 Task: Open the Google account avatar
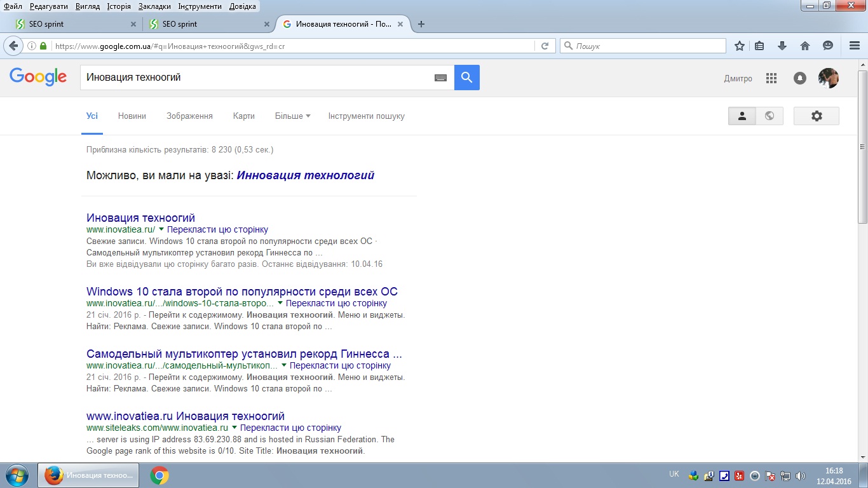829,78
